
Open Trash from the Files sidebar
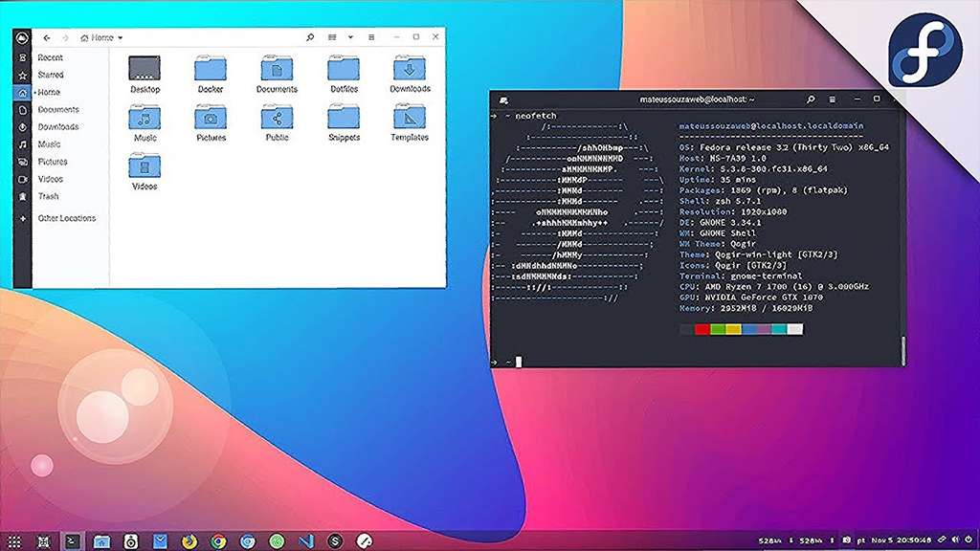(x=48, y=196)
